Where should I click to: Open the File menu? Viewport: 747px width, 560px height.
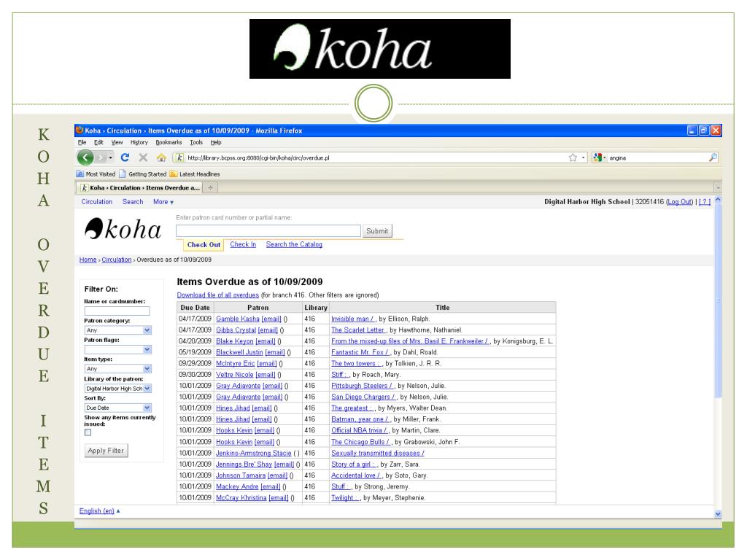(x=82, y=142)
